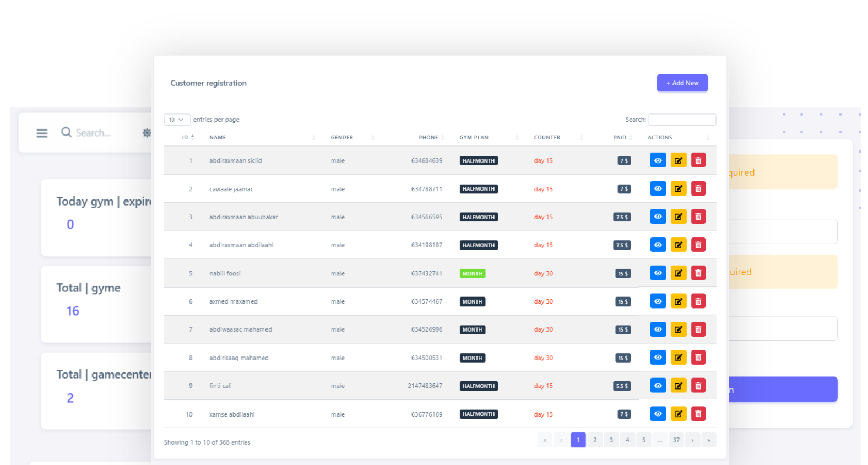Sort table by ACTIONS column
This screenshot has height=465, width=868.
click(679, 137)
